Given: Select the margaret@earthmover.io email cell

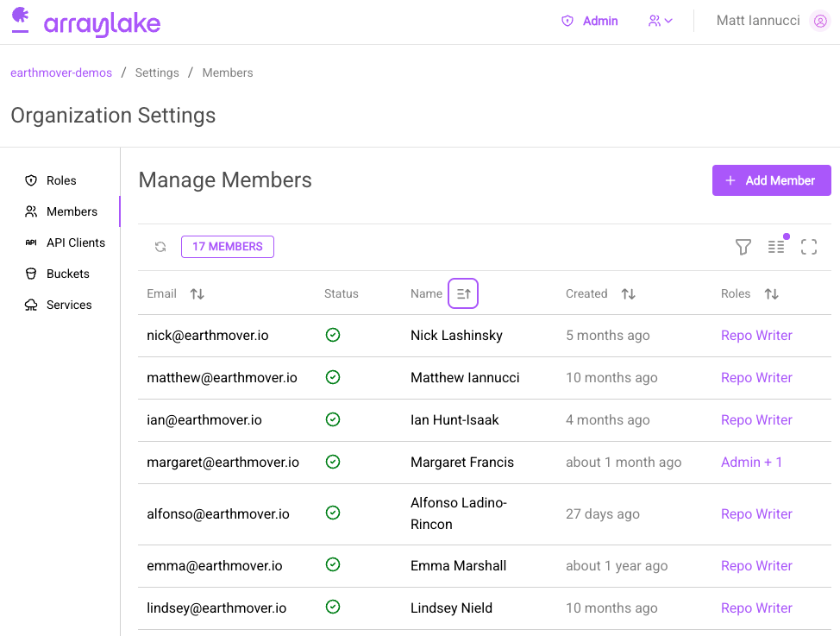Looking at the screenshot, I should [223, 463].
